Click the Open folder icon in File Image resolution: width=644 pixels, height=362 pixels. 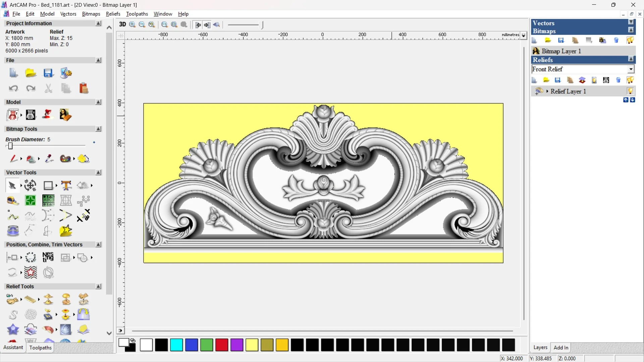click(x=31, y=73)
